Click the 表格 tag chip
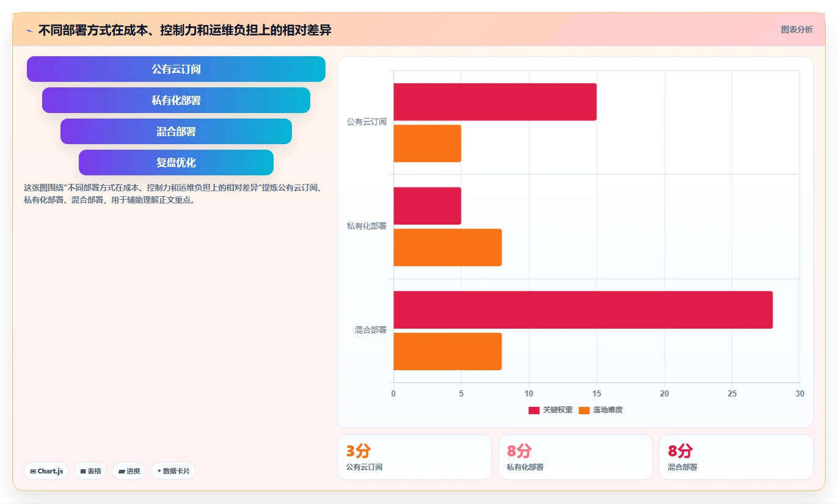This screenshot has height=504, width=838. click(90, 471)
